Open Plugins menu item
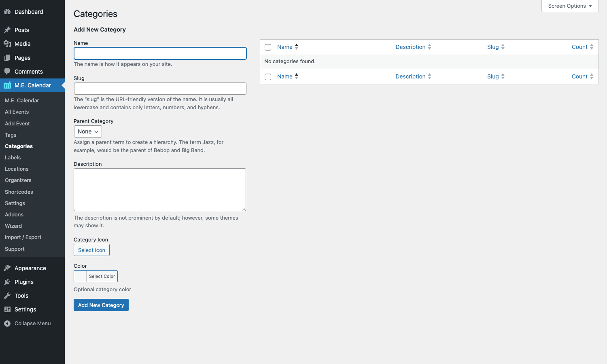Screen dimensions: 607x364 tap(32, 282)
